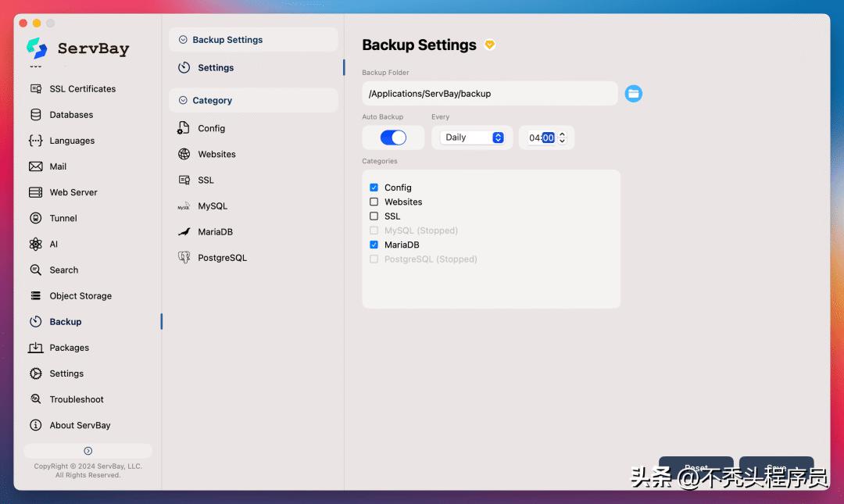Uncheck the MariaDB backup category
The width and height of the screenshot is (844, 504).
[x=374, y=244]
